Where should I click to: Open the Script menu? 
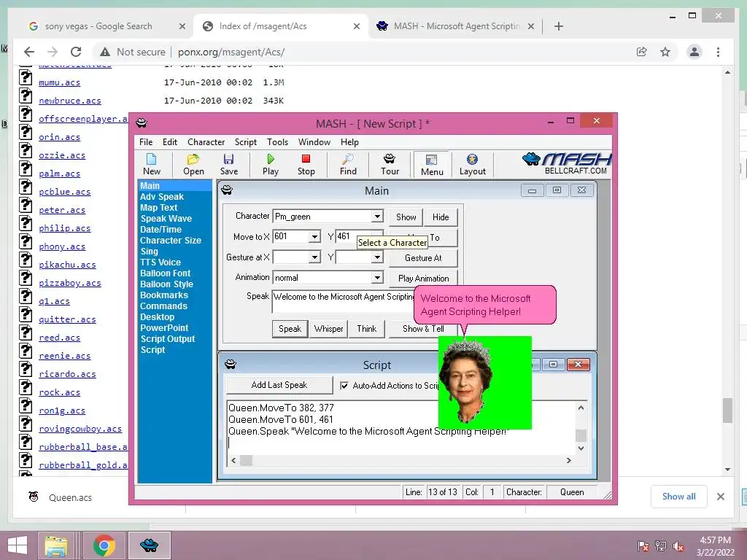245,142
